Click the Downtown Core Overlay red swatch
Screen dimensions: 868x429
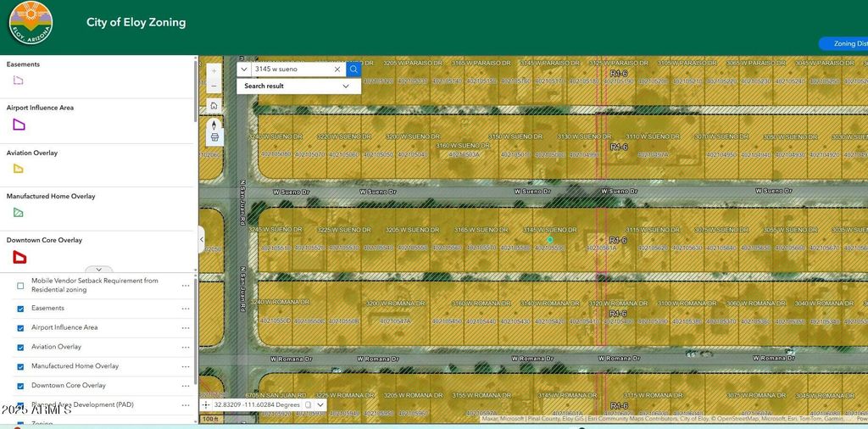pos(19,257)
